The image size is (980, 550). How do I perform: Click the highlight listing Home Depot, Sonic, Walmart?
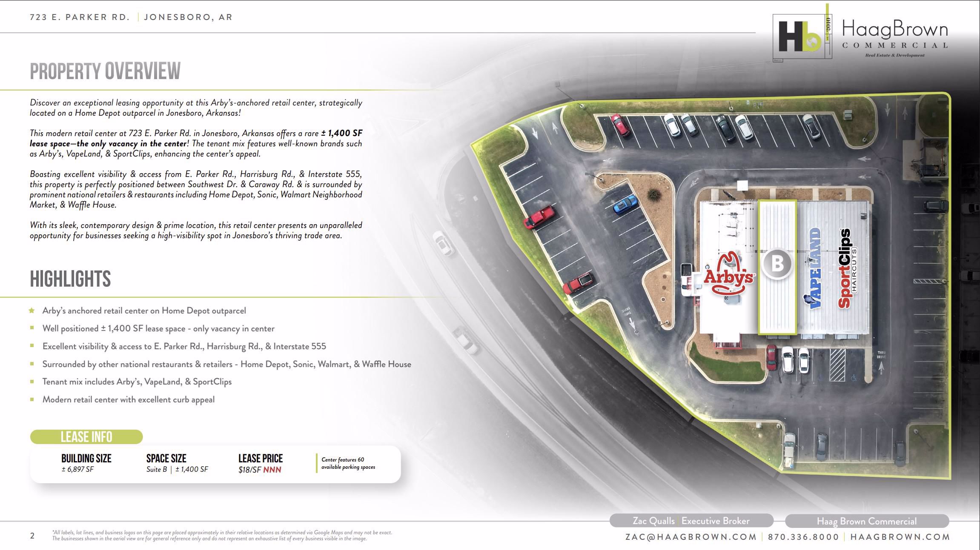[226, 364]
